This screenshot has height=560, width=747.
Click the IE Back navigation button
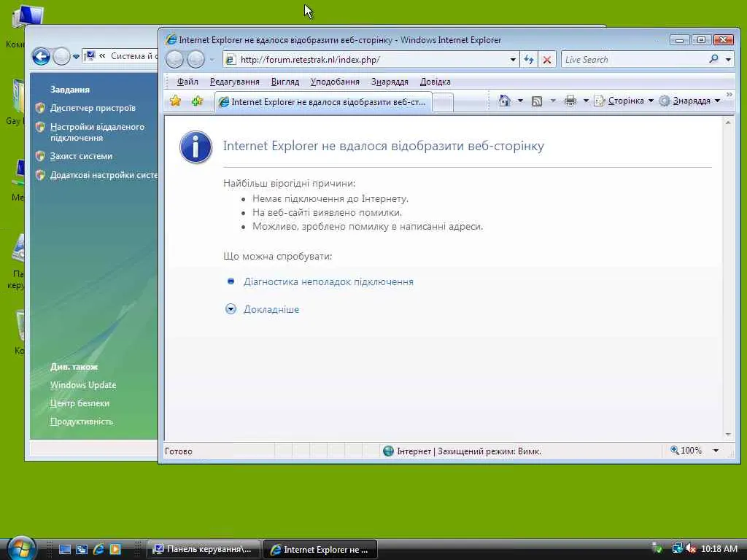[x=175, y=60]
